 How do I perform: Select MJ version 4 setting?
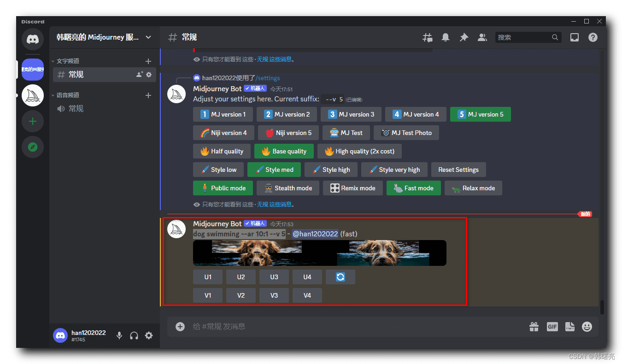point(416,114)
